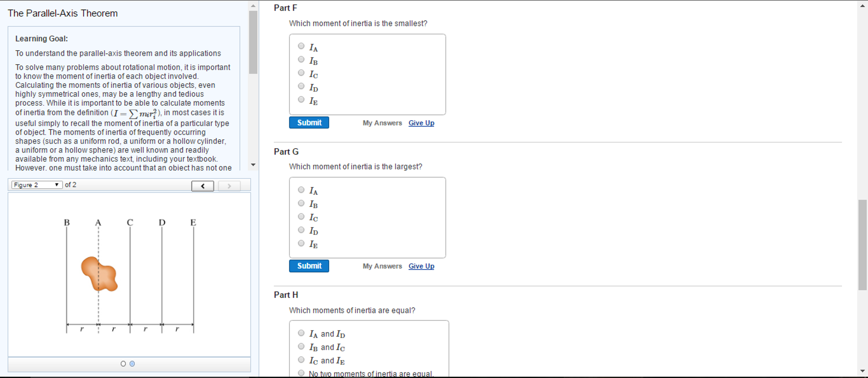Image resolution: width=868 pixels, height=378 pixels.
Task: Select radio button I_C in Part F
Action: 301,72
